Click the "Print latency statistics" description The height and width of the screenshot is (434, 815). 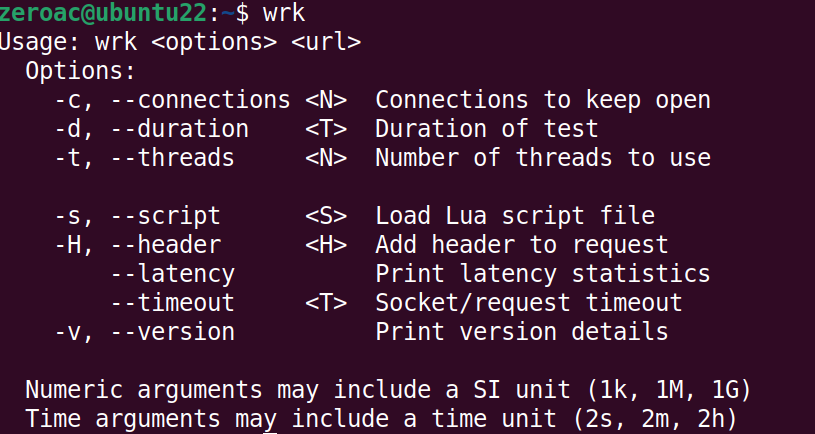coord(542,274)
